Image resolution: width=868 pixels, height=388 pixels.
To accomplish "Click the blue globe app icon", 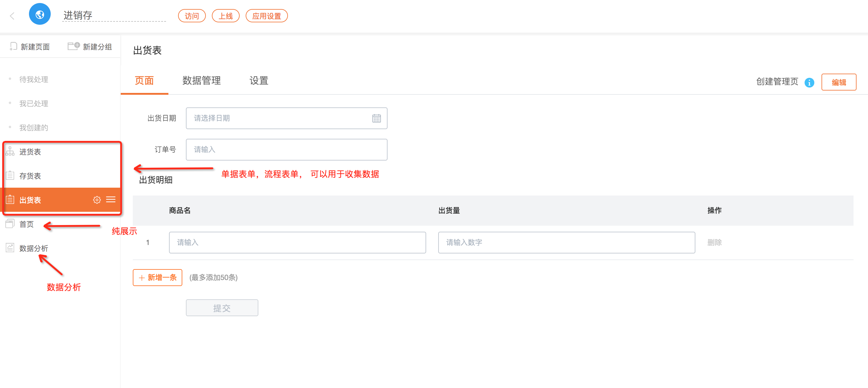I will (40, 14).
